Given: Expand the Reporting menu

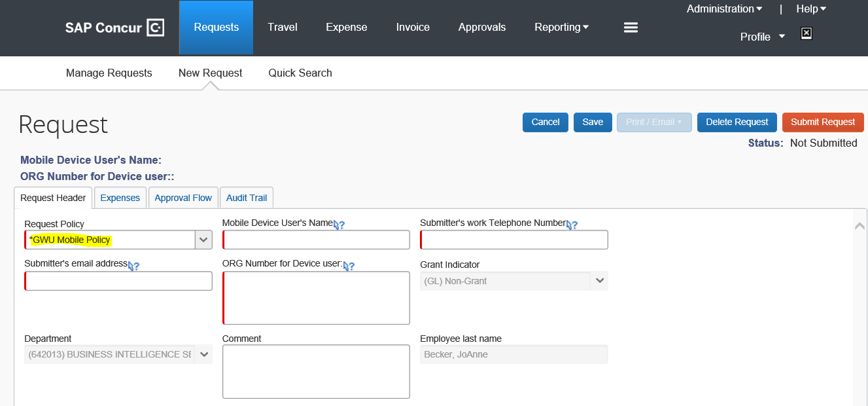Looking at the screenshot, I should [x=561, y=28].
